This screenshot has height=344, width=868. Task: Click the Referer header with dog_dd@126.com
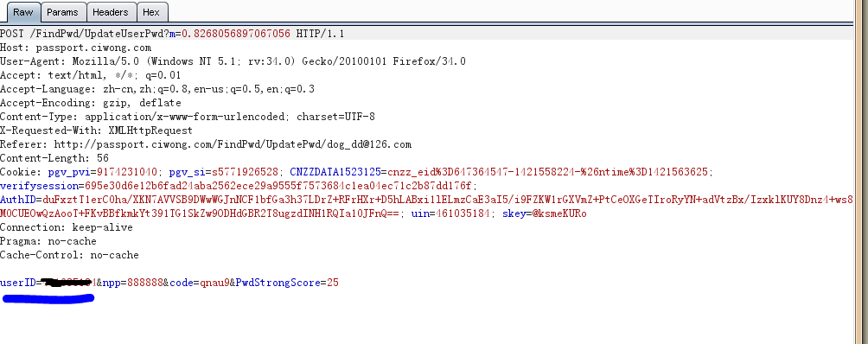click(x=206, y=144)
